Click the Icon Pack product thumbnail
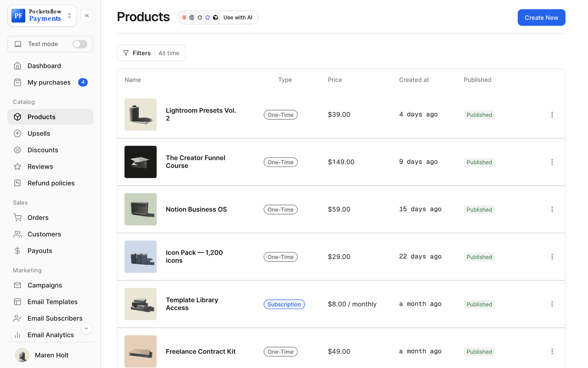 [140, 257]
